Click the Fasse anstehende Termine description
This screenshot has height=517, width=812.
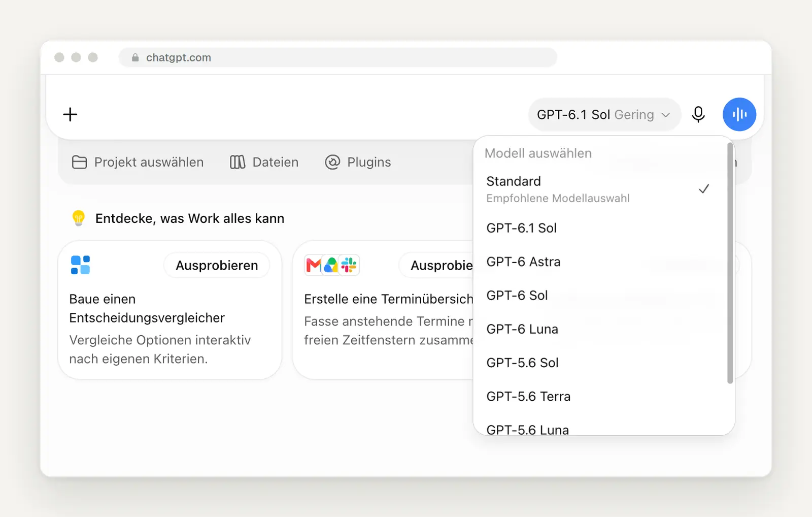(x=388, y=331)
